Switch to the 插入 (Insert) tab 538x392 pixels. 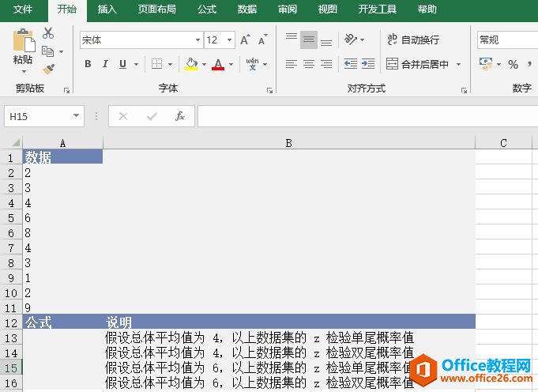107,9
